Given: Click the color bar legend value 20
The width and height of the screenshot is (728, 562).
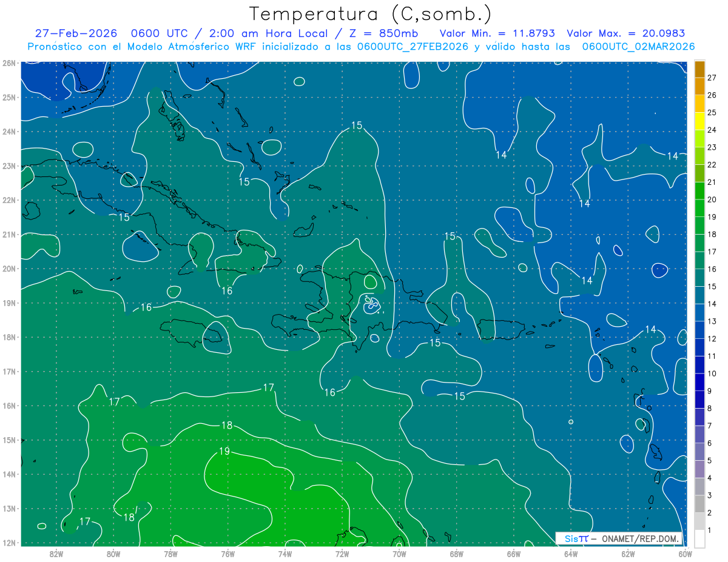Looking at the screenshot, I should click(x=712, y=199).
